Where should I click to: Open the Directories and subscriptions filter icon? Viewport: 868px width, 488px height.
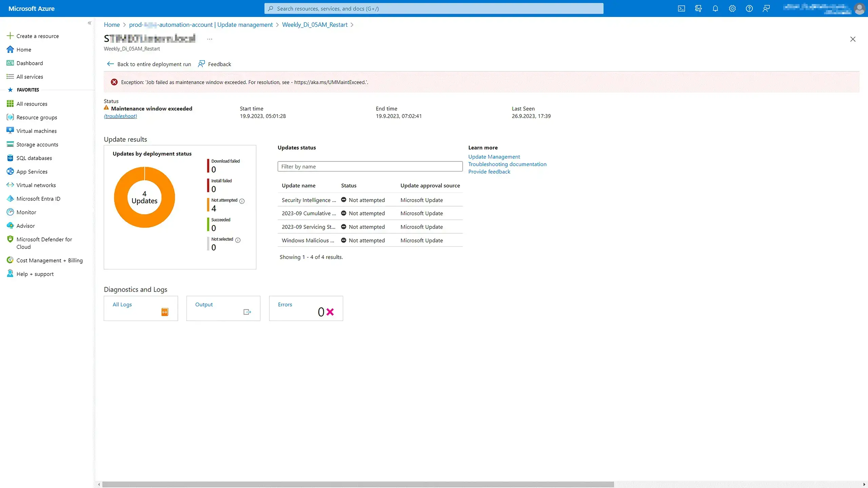point(698,8)
